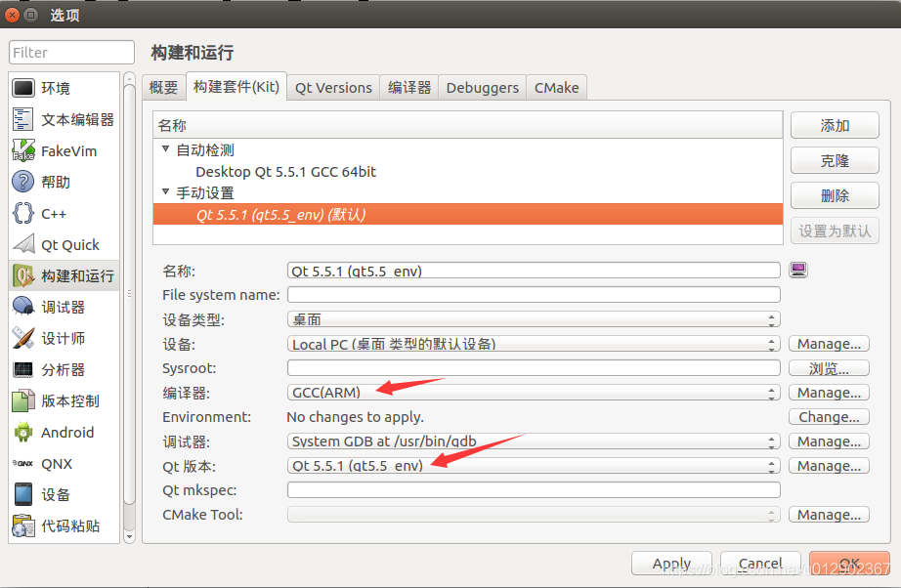Switch to the CMake tab
The width and height of the screenshot is (901, 588).
[x=556, y=87]
